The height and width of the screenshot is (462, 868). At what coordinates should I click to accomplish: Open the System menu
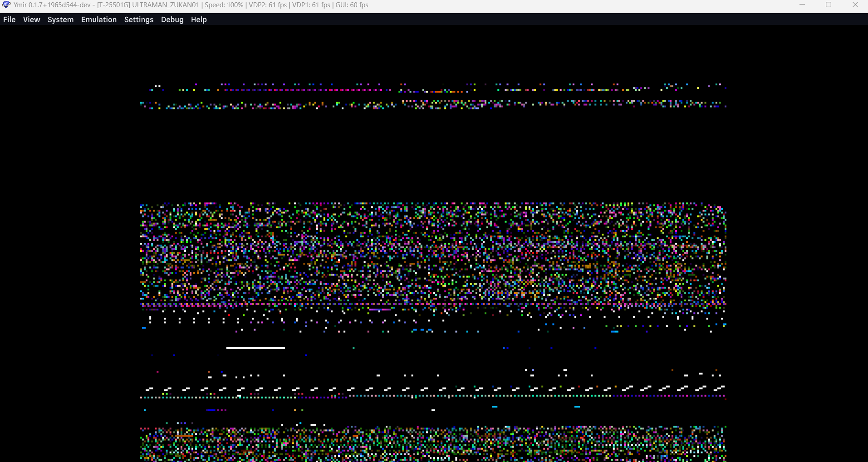click(60, 20)
